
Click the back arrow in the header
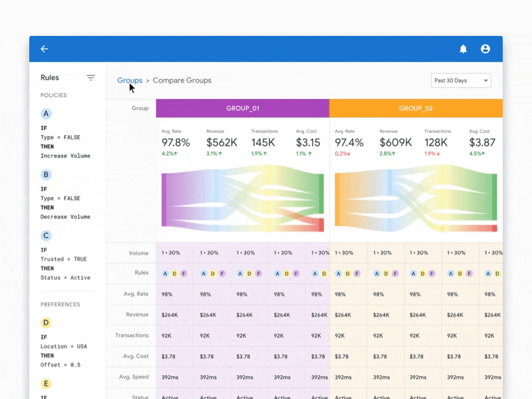pyautogui.click(x=44, y=49)
